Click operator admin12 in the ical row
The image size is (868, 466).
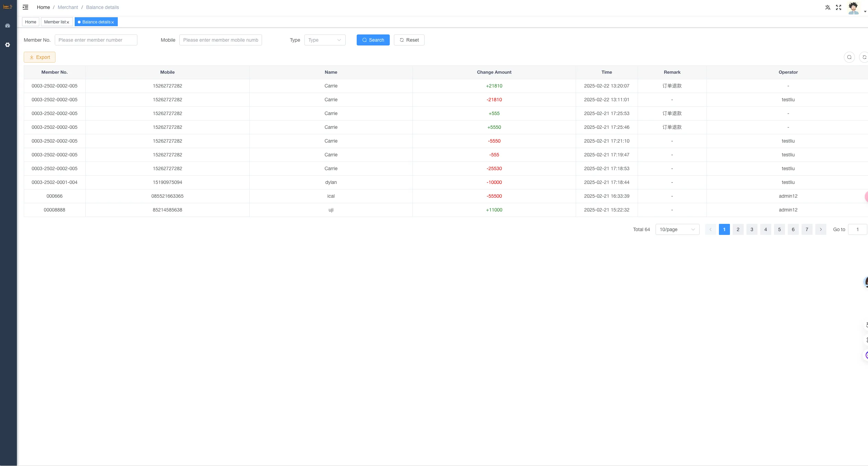tap(788, 196)
